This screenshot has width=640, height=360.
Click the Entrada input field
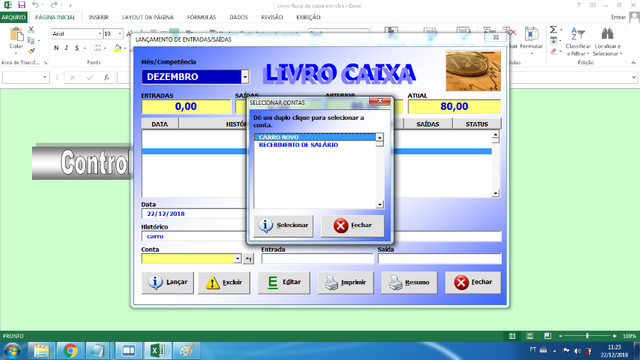coord(317,259)
